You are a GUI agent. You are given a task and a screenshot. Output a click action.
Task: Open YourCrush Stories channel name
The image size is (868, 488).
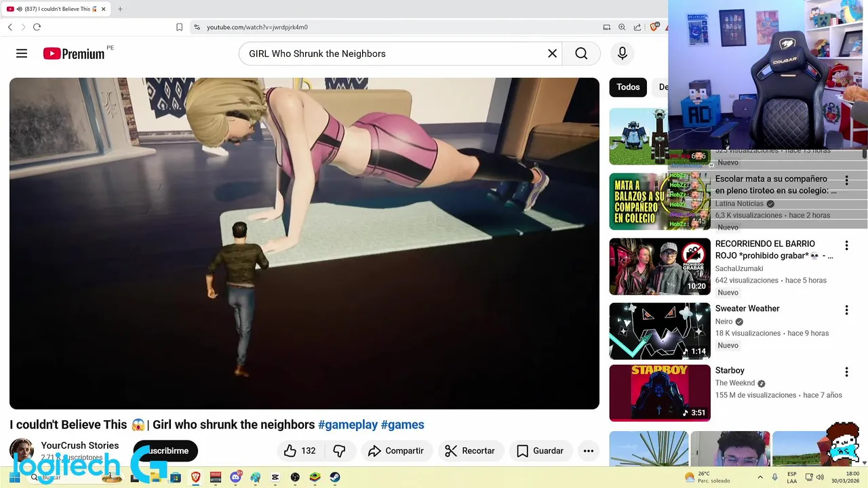80,445
